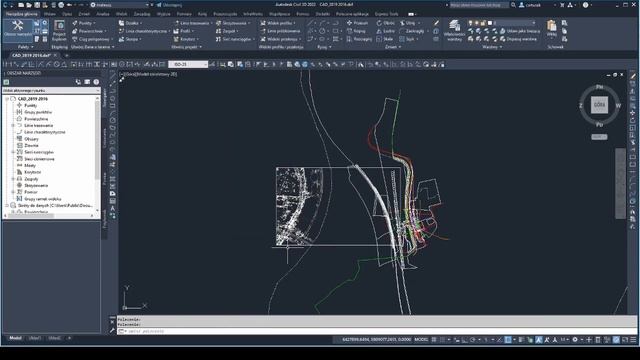The image size is (640, 360).
Task: Select the Obróć (rotate) tool
Action: point(386,23)
